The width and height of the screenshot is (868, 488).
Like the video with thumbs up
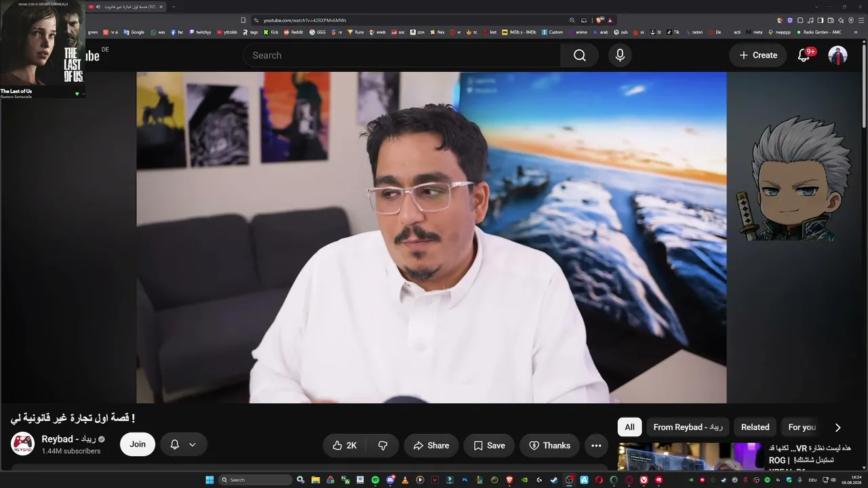pos(344,445)
